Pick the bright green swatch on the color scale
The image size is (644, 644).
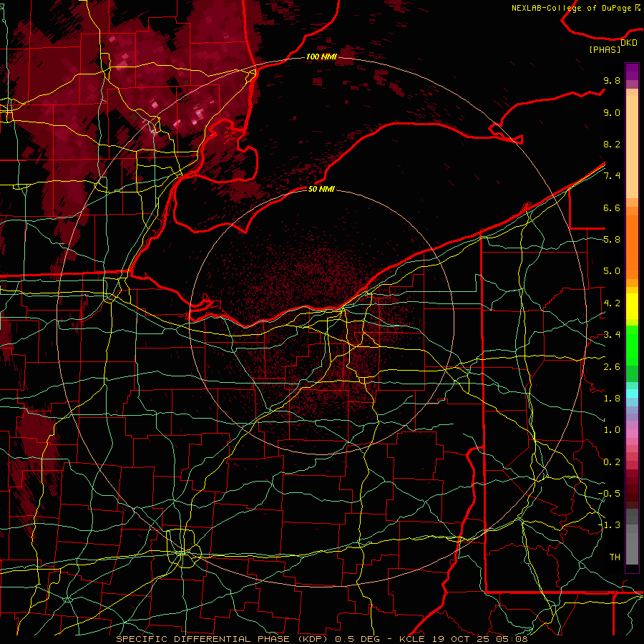click(x=632, y=345)
